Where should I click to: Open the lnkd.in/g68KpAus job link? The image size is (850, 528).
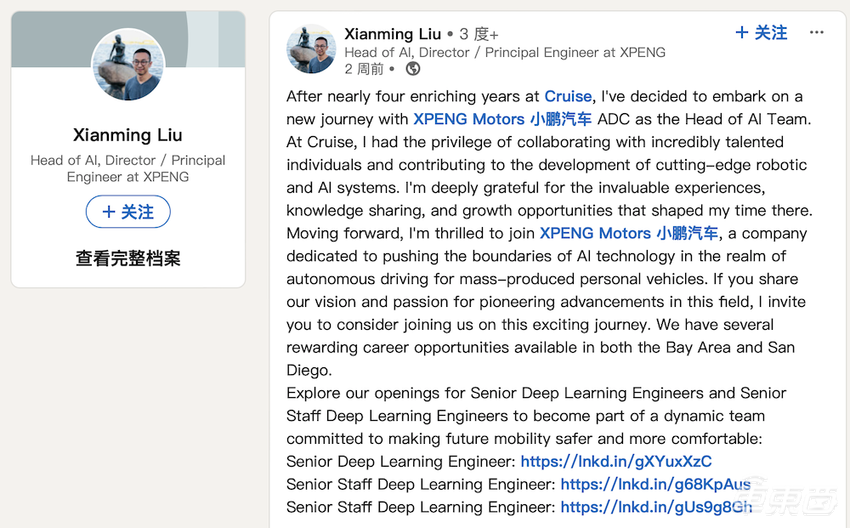[655, 484]
